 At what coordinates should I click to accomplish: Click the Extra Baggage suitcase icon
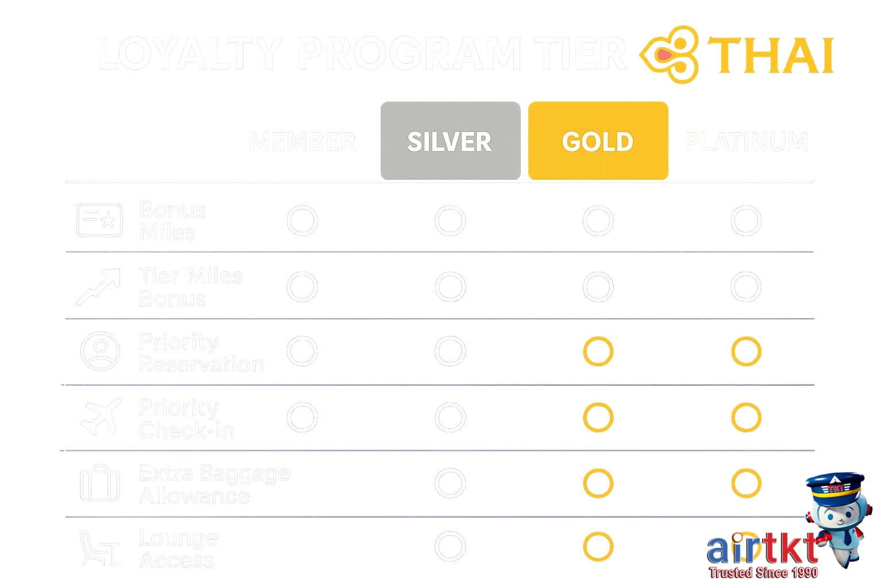99,483
